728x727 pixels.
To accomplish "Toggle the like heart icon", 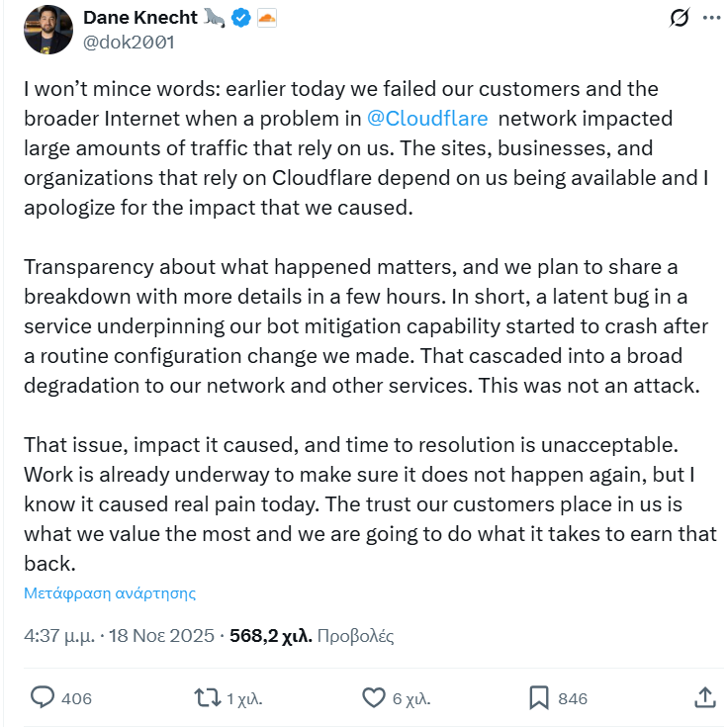I will tap(373, 698).
